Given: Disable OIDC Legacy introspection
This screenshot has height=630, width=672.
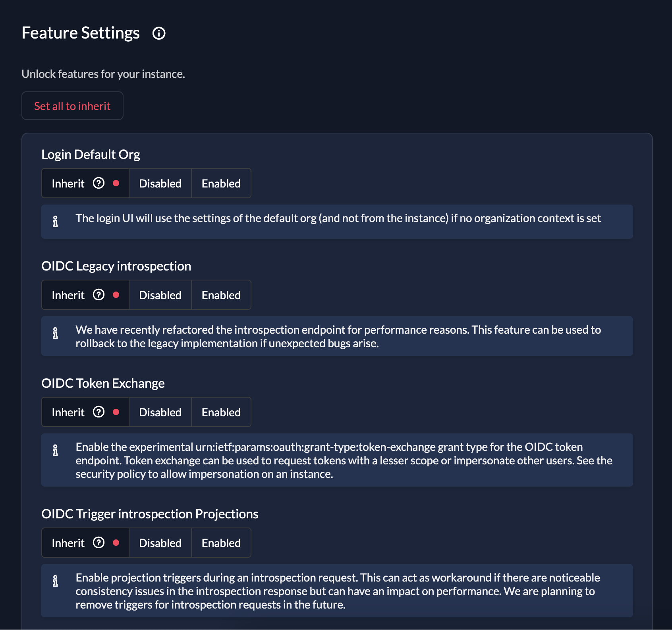Looking at the screenshot, I should [160, 295].
